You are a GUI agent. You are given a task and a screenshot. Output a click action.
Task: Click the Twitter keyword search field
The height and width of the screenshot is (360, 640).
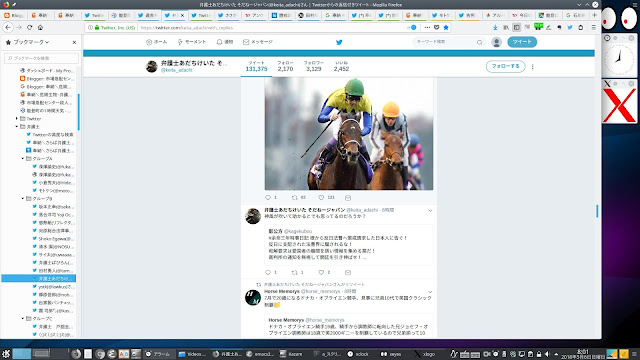(445, 42)
